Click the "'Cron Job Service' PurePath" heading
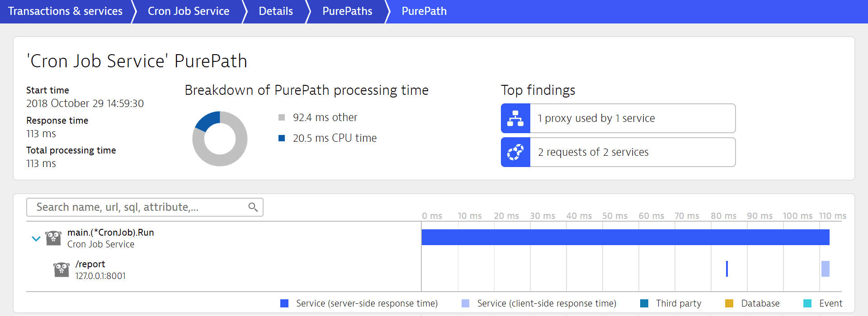Viewport: 868px width, 316px height. click(137, 61)
